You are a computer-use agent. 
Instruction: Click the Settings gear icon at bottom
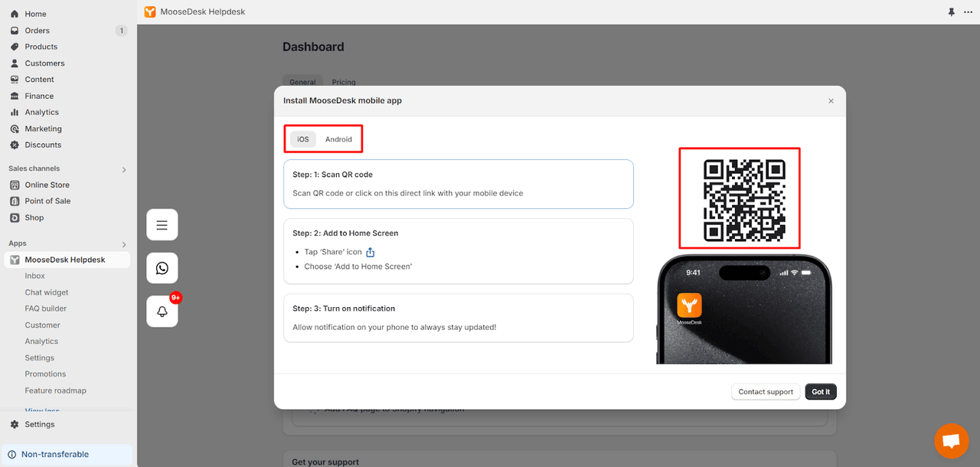[15, 424]
